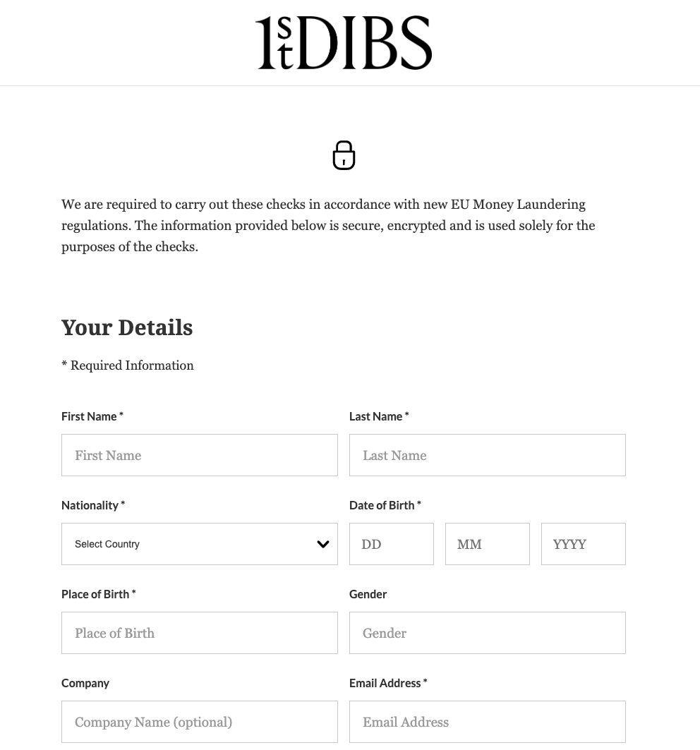The width and height of the screenshot is (700, 750).
Task: Select the YYYY year of birth field
Action: (x=584, y=544)
